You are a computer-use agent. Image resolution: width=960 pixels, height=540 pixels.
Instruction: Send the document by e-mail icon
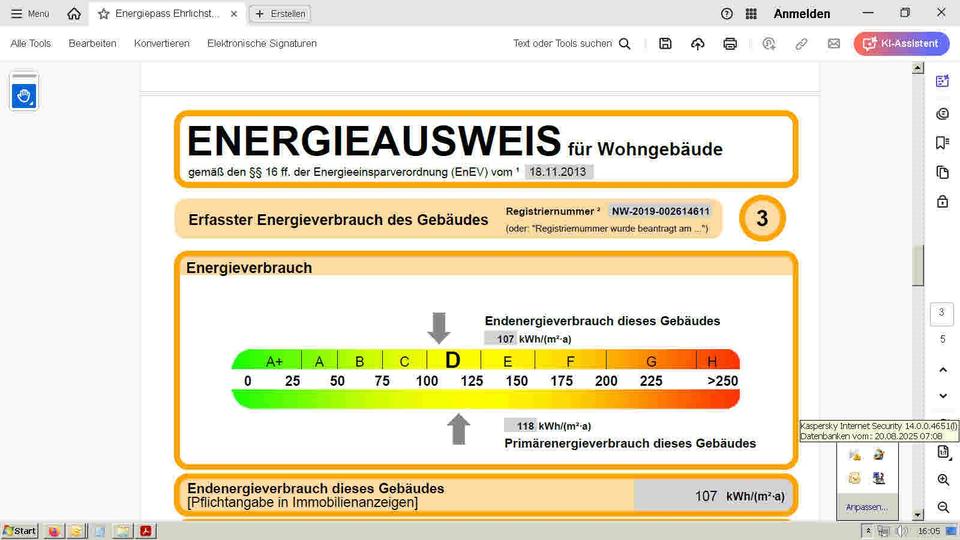click(833, 44)
